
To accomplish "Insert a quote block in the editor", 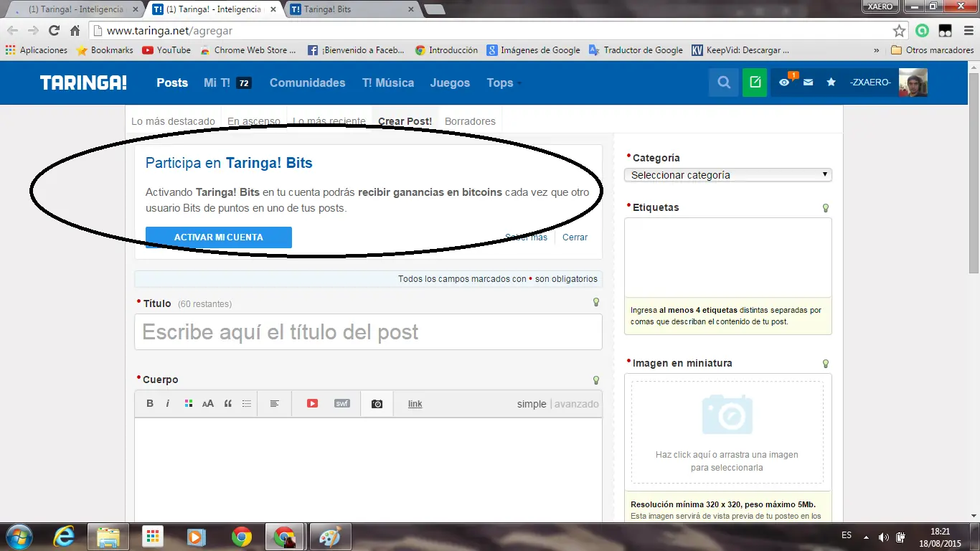I will (x=228, y=404).
